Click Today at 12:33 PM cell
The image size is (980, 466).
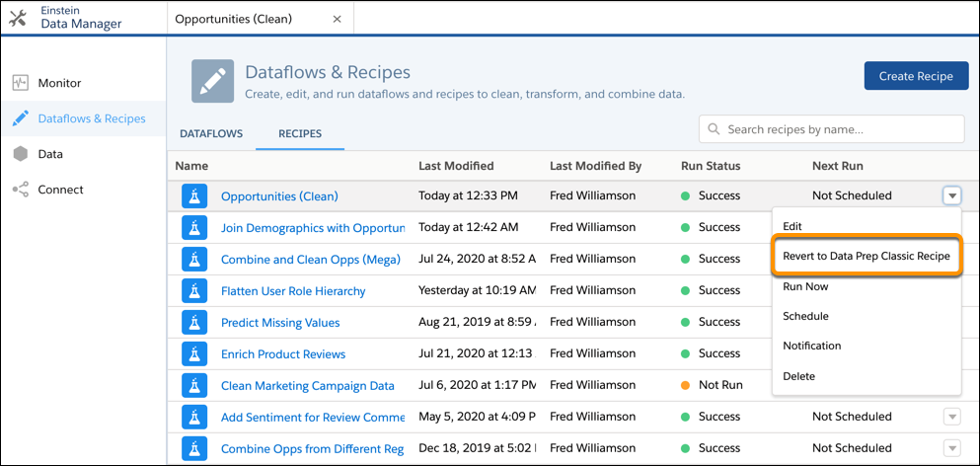468,195
